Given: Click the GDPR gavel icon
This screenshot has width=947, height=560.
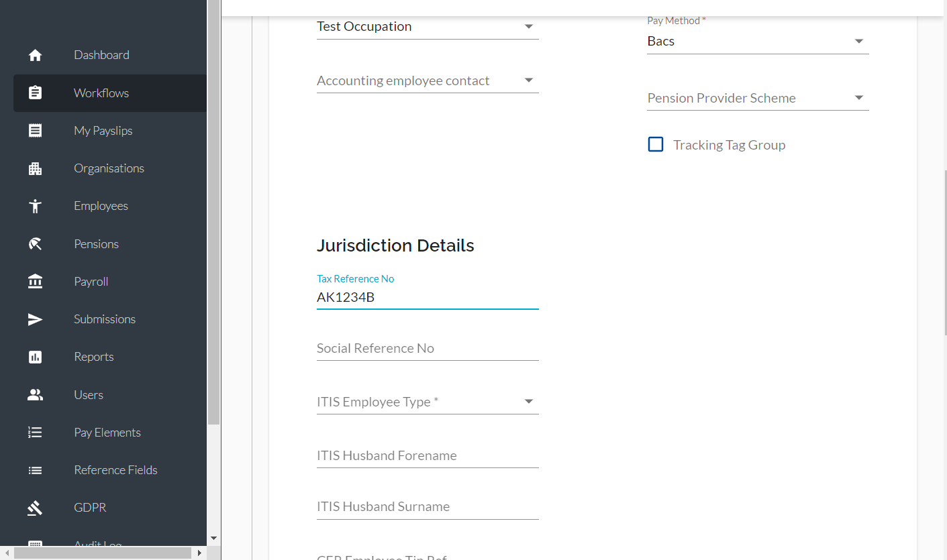Looking at the screenshot, I should point(36,508).
